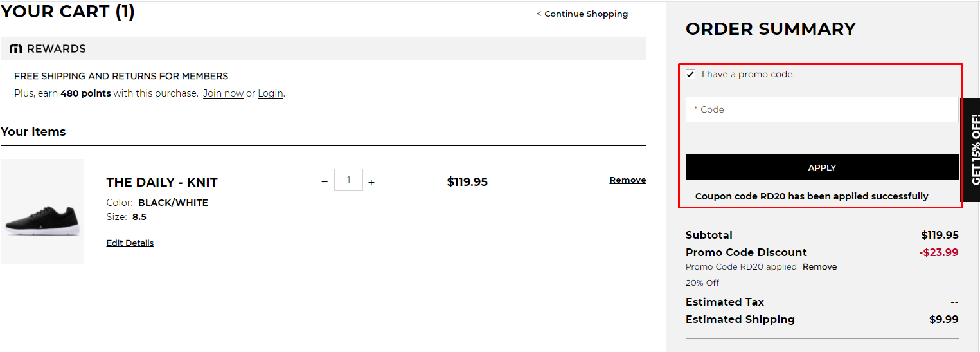
Task: Open the black sneaker product thumbnail
Action: tap(42, 211)
